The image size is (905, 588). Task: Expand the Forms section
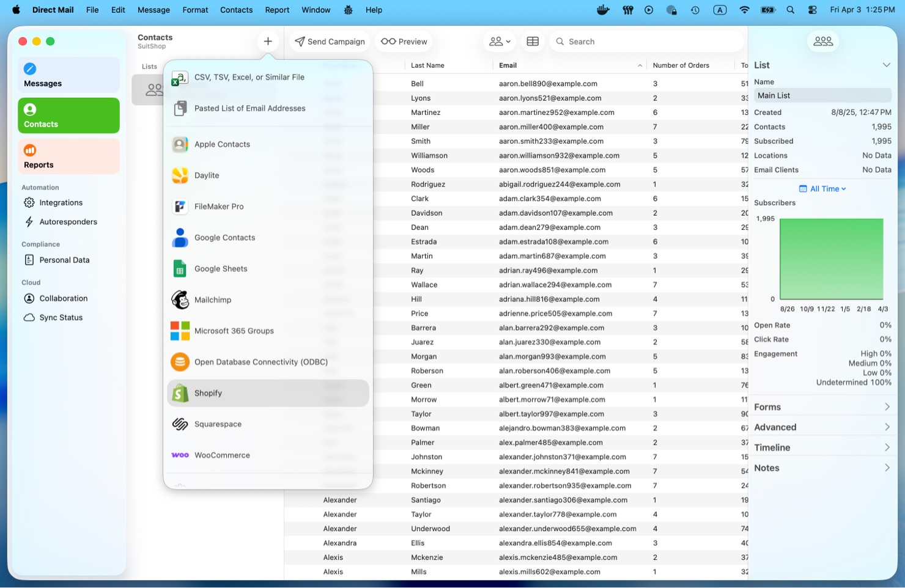pos(822,407)
